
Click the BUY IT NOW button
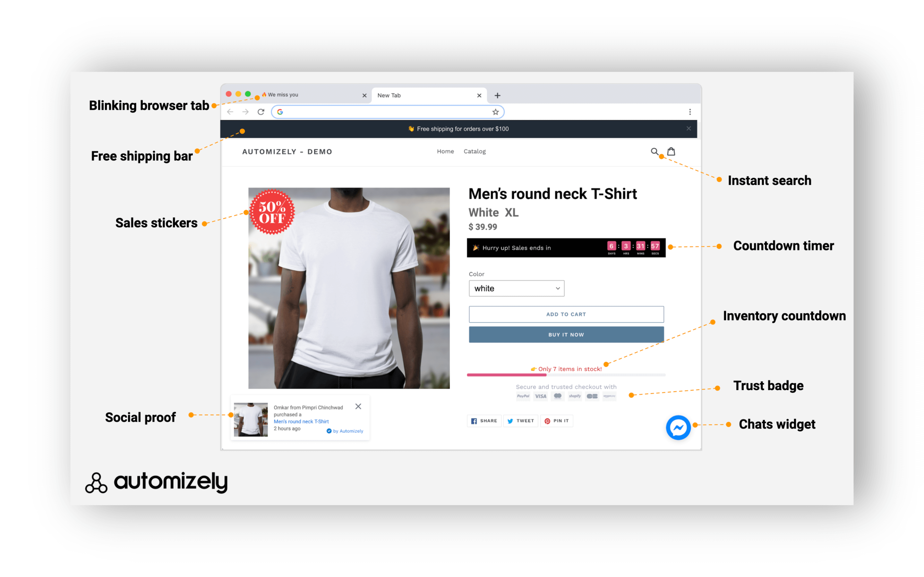(x=566, y=334)
